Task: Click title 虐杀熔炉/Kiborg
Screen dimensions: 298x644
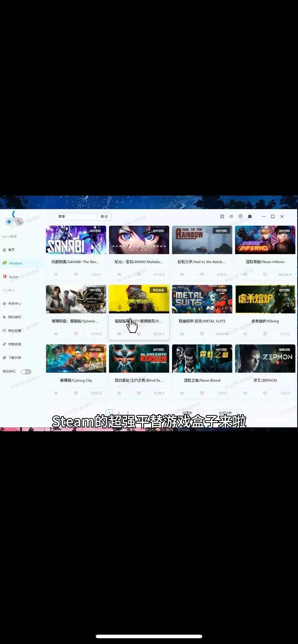Action: pyautogui.click(x=265, y=321)
